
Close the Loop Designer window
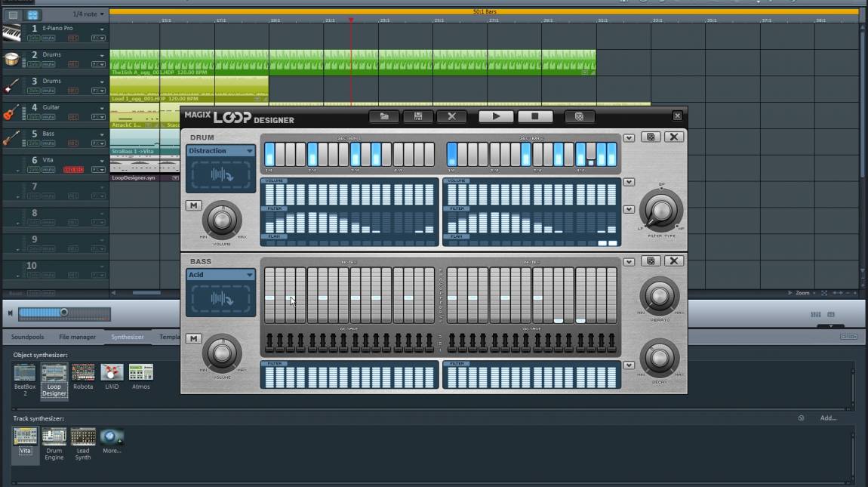click(x=677, y=116)
